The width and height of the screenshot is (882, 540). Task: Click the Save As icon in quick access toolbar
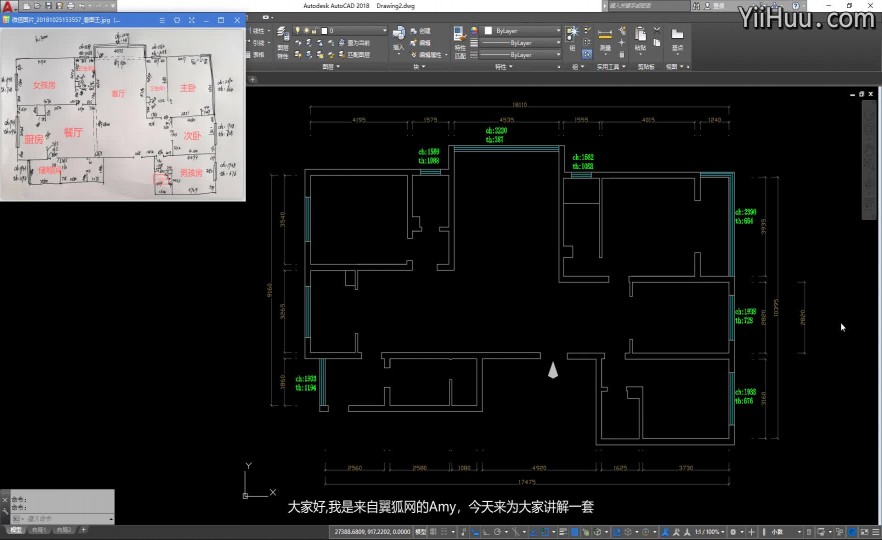59,6
